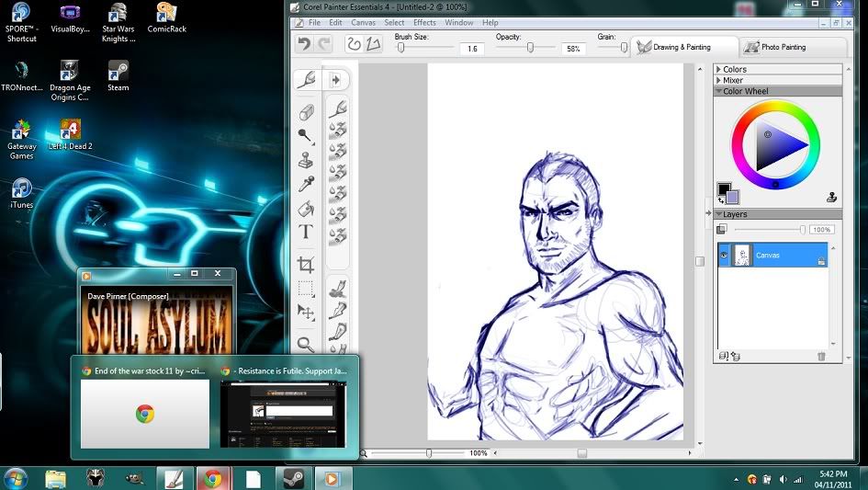
Task: Open the Effects menu
Action: [x=424, y=22]
